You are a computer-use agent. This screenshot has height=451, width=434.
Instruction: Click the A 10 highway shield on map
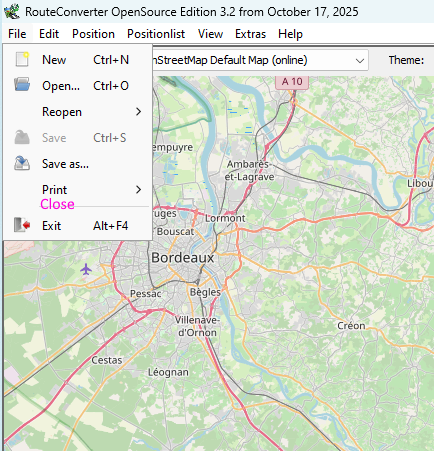pyautogui.click(x=292, y=82)
